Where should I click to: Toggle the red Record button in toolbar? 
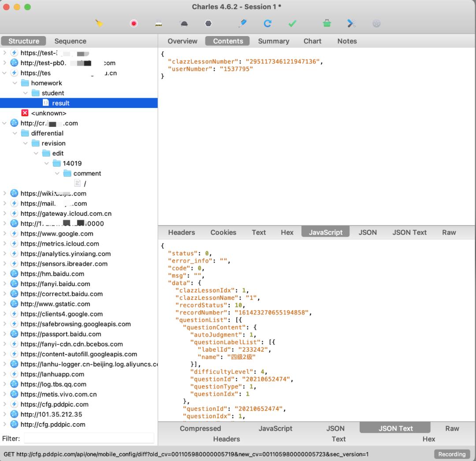134,23
